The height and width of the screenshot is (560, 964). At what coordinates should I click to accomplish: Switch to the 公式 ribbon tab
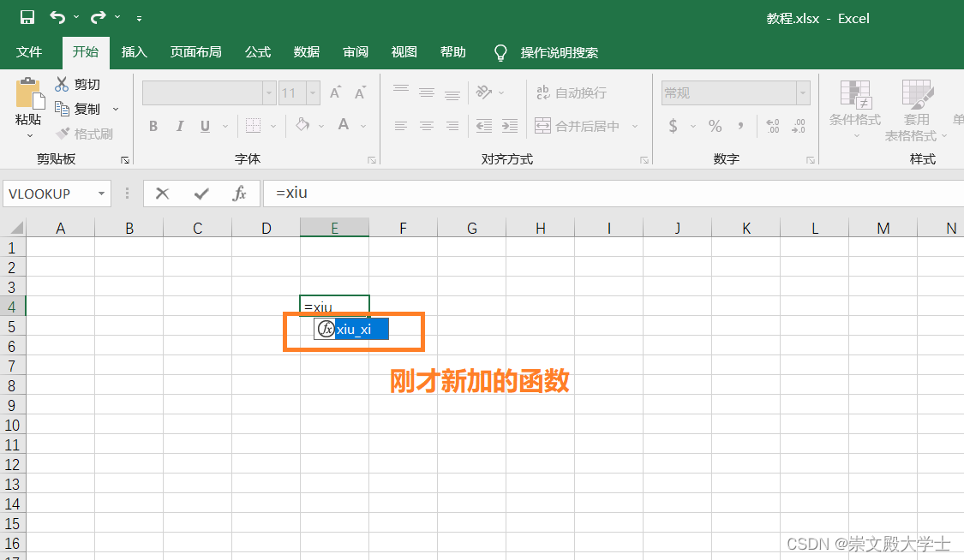pyautogui.click(x=257, y=52)
